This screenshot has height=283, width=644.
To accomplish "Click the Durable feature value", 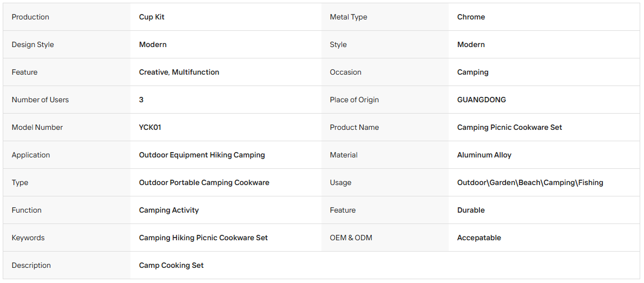I will [471, 210].
